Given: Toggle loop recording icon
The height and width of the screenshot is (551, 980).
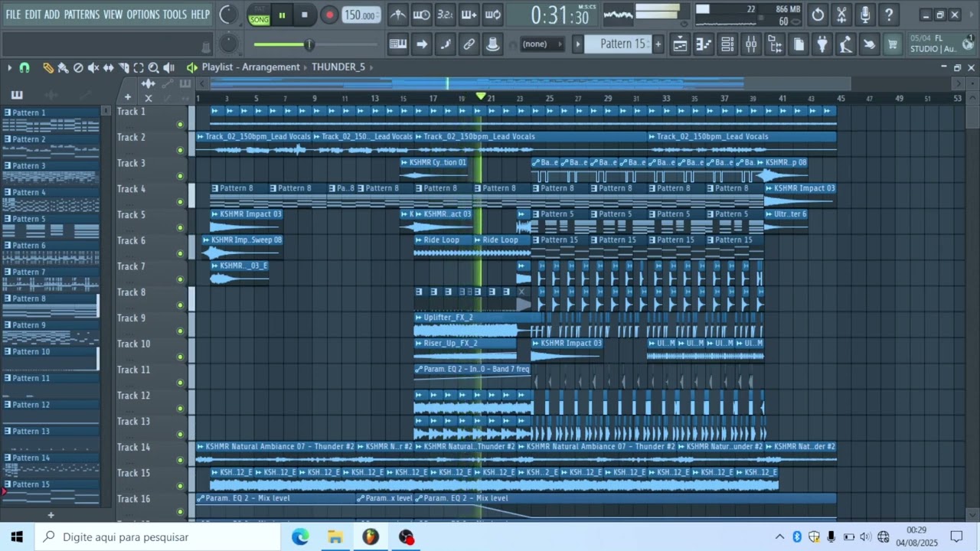Looking at the screenshot, I should tap(493, 15).
